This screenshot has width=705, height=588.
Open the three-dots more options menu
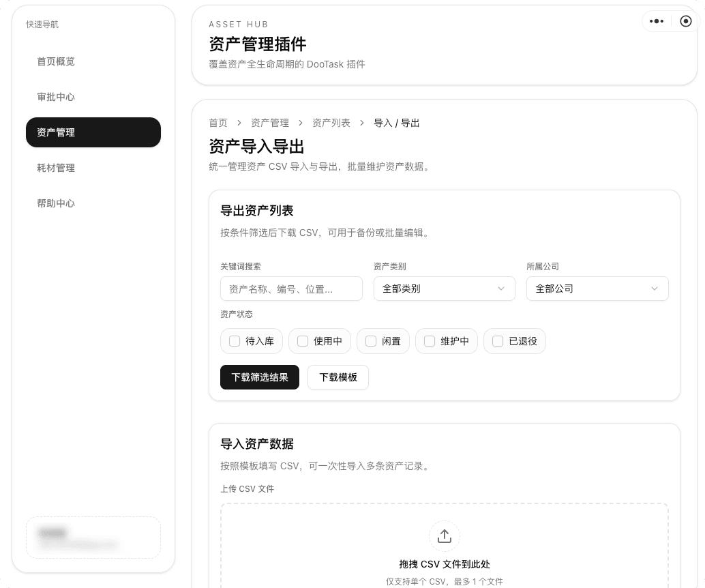(x=657, y=21)
